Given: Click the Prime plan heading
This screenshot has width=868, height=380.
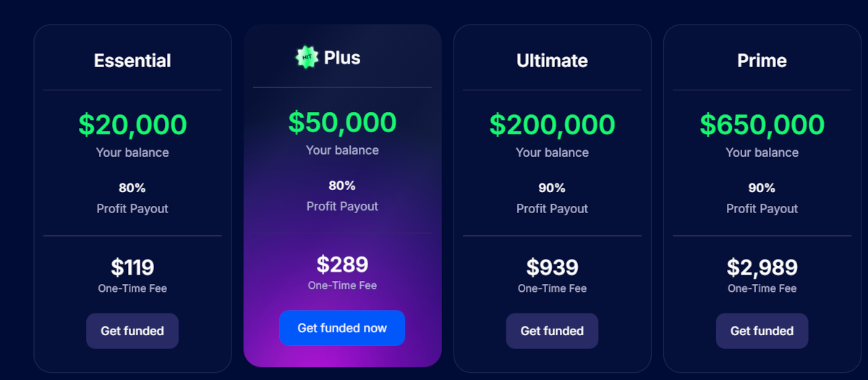Looking at the screenshot, I should tap(762, 61).
